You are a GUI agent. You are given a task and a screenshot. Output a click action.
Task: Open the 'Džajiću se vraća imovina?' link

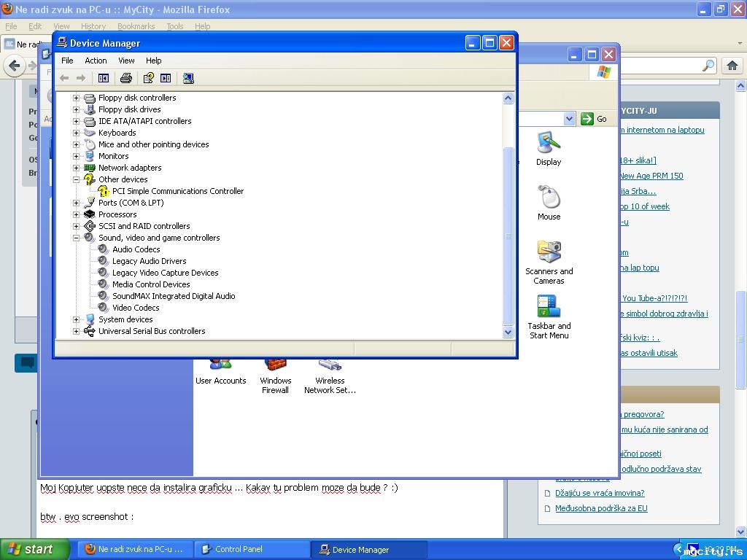(600, 493)
